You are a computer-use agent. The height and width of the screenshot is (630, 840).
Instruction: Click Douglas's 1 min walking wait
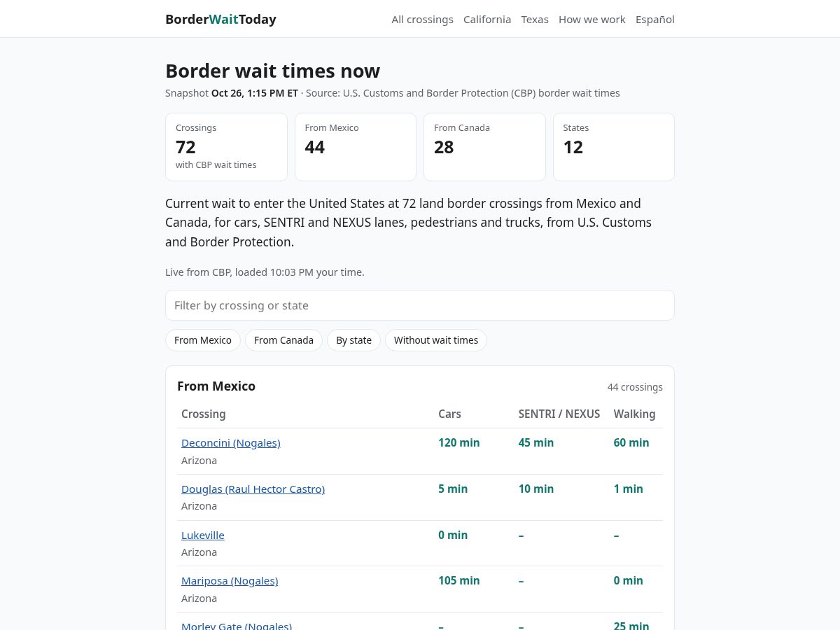point(629,489)
